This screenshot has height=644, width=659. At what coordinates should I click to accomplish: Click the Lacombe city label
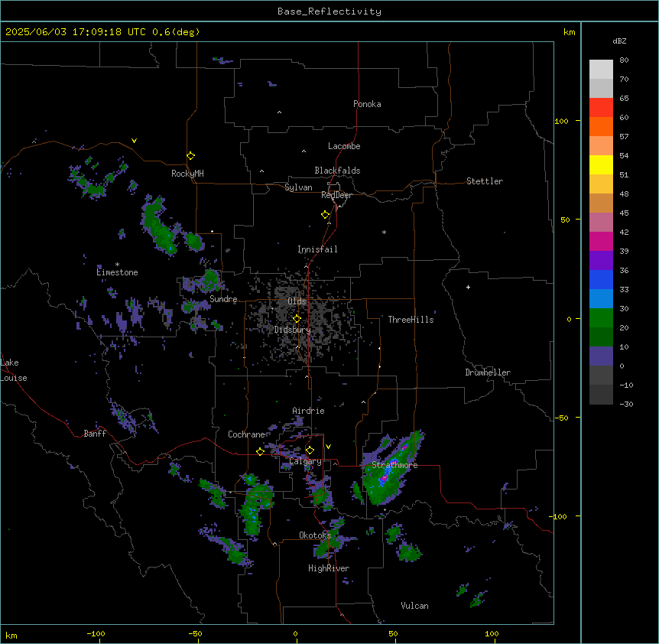[x=344, y=146]
